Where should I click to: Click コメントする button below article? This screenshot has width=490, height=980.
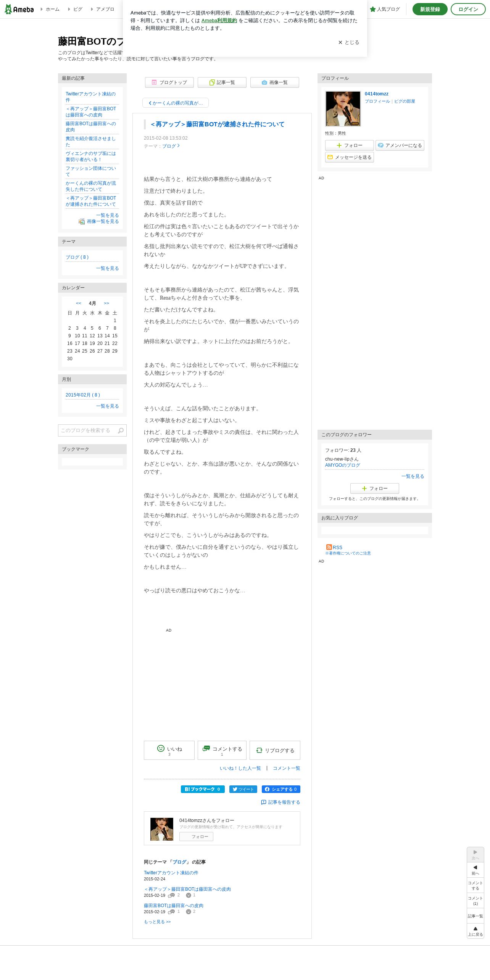(222, 750)
